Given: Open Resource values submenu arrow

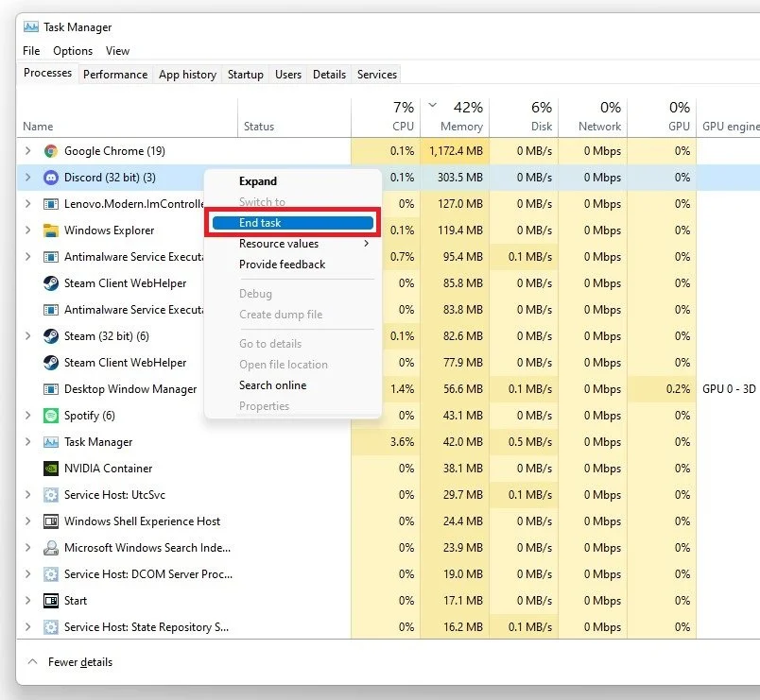Looking at the screenshot, I should [367, 243].
